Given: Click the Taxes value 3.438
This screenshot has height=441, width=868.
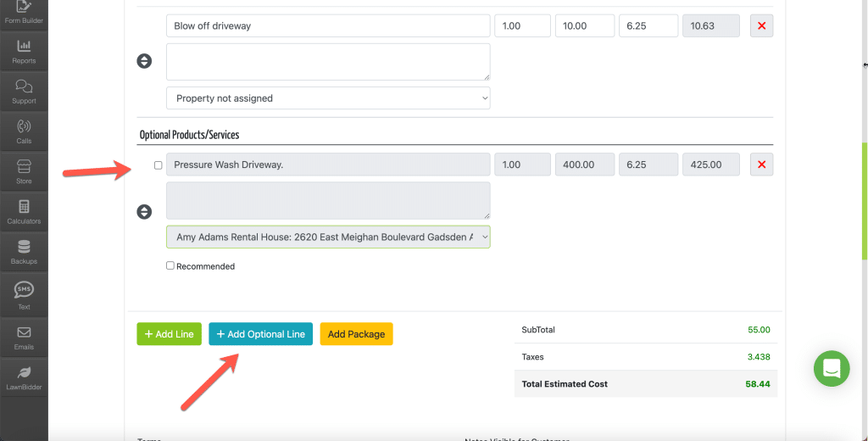Looking at the screenshot, I should coord(759,357).
